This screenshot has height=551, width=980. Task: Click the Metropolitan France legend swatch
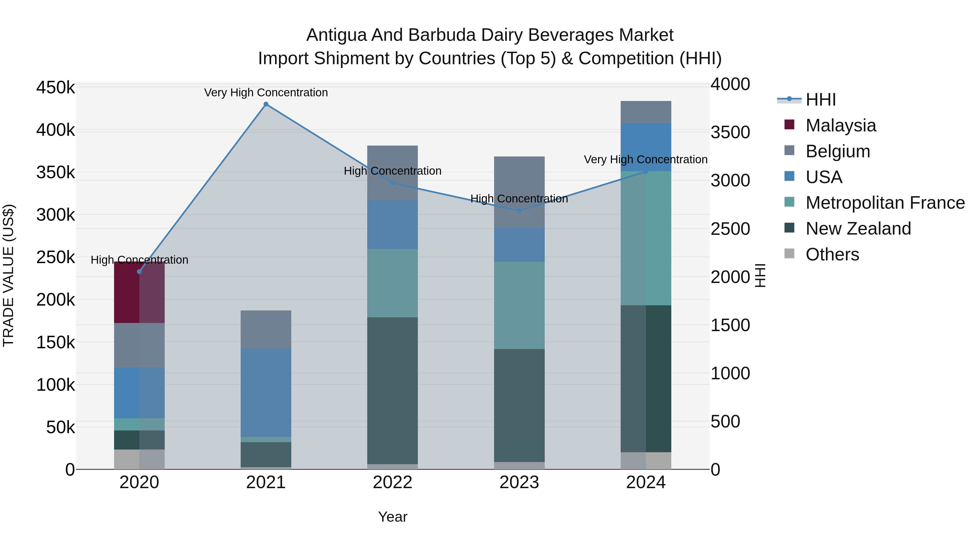(789, 202)
